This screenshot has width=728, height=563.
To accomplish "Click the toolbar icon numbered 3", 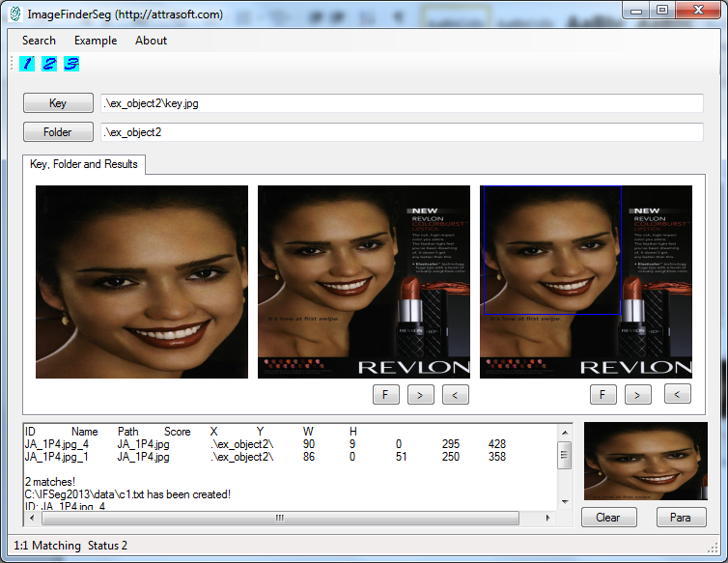I will (71, 64).
